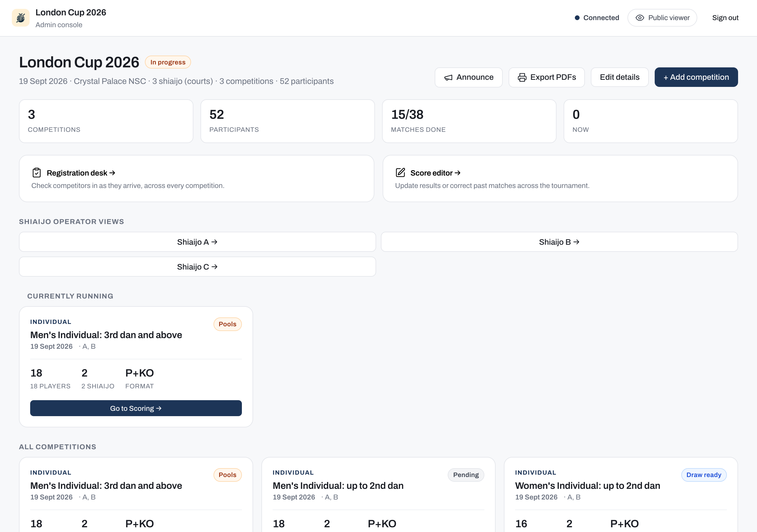Click the Currently Running heading
Image resolution: width=757 pixels, height=532 pixels.
click(x=70, y=296)
